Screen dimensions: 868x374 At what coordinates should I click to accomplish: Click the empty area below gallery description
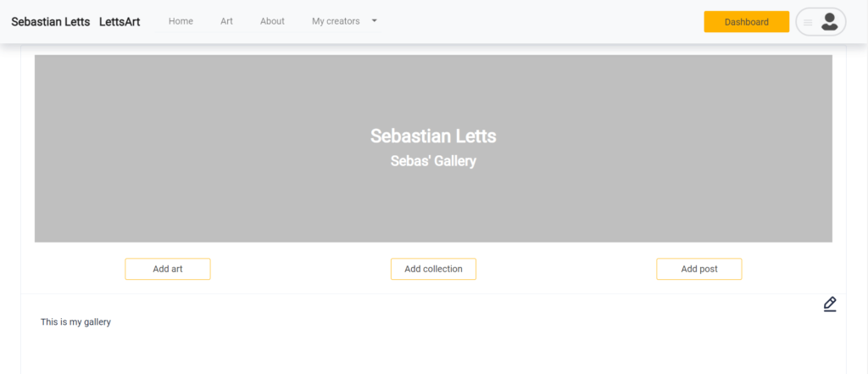pos(433,352)
